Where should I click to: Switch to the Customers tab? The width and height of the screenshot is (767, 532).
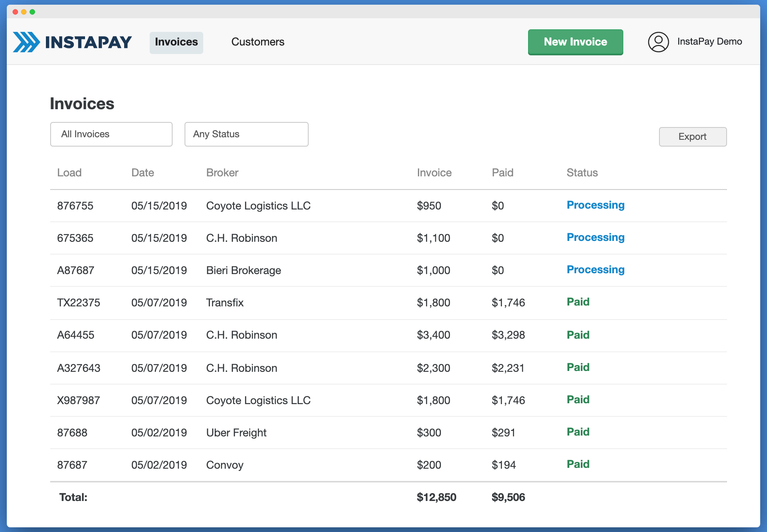pyautogui.click(x=258, y=42)
